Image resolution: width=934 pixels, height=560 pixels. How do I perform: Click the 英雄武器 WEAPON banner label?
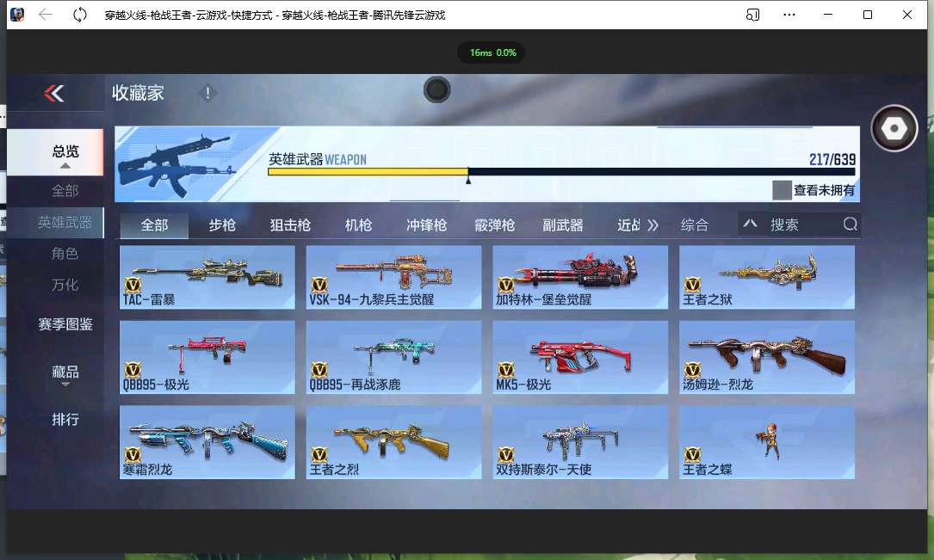[318, 159]
